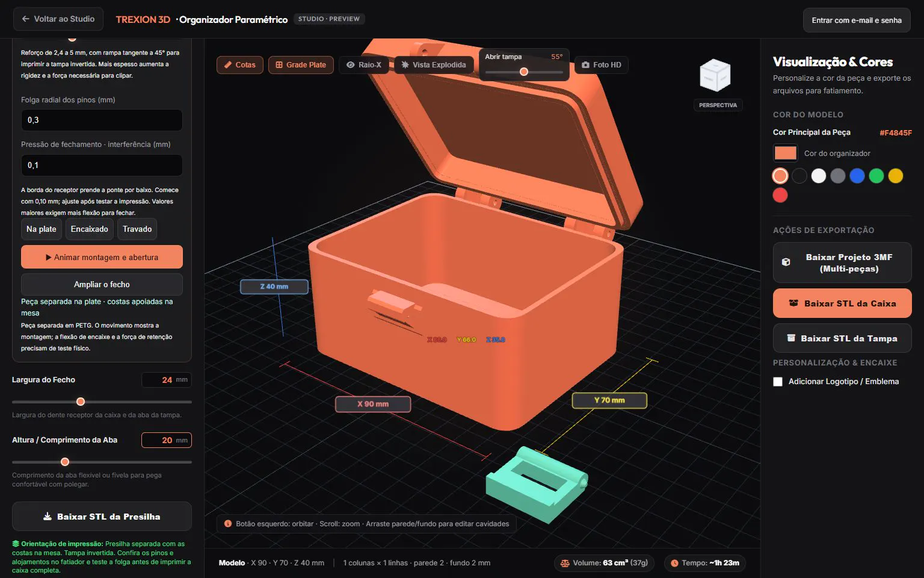The height and width of the screenshot is (578, 924).
Task: Click the Tempo clock icon in status bar
Action: pyautogui.click(x=674, y=564)
